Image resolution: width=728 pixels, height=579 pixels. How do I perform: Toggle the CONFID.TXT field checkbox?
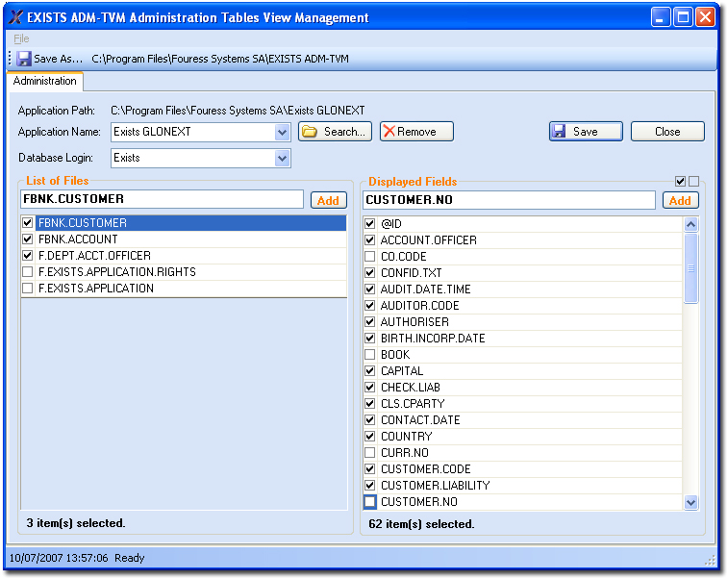[x=370, y=272]
